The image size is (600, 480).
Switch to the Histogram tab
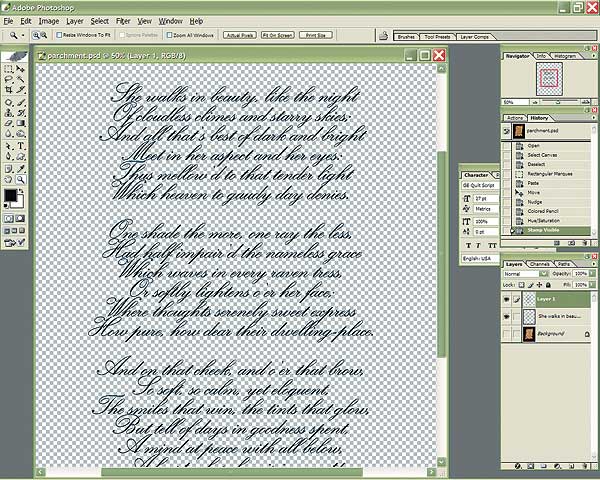[565, 56]
